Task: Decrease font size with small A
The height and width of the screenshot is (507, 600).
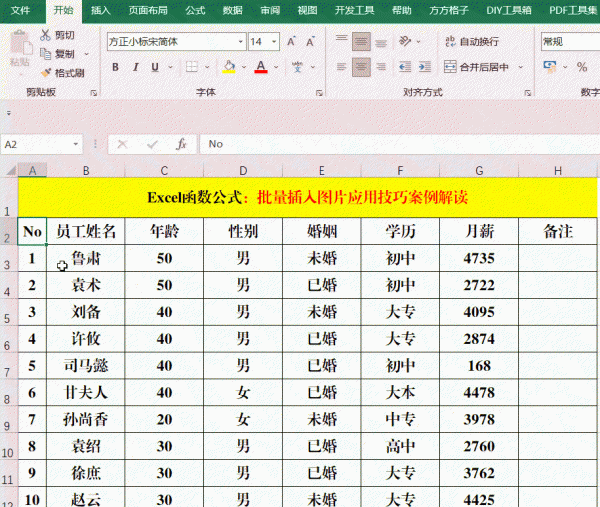Action: (310, 42)
